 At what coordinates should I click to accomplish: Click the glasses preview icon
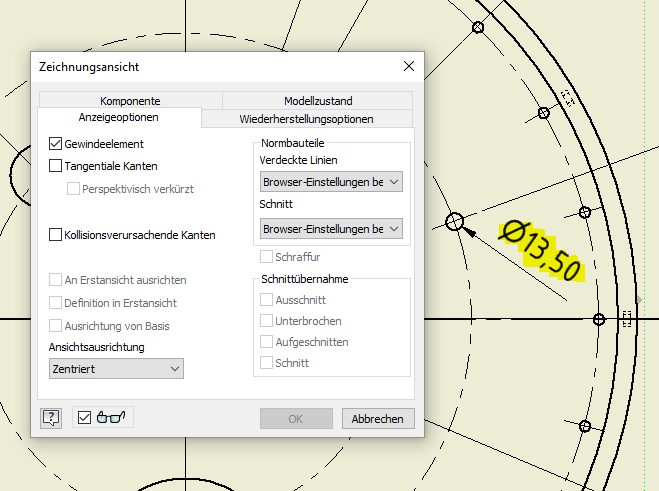pos(111,417)
